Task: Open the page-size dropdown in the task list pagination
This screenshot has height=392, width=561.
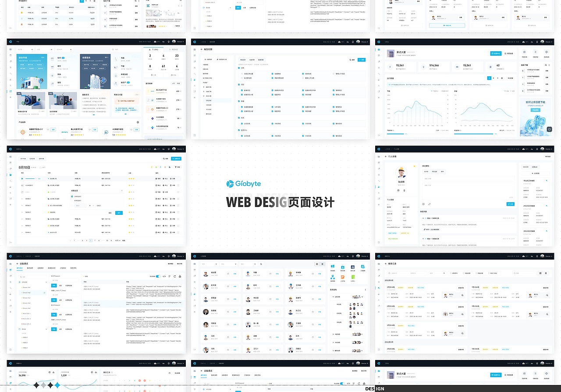Action: 117,240
